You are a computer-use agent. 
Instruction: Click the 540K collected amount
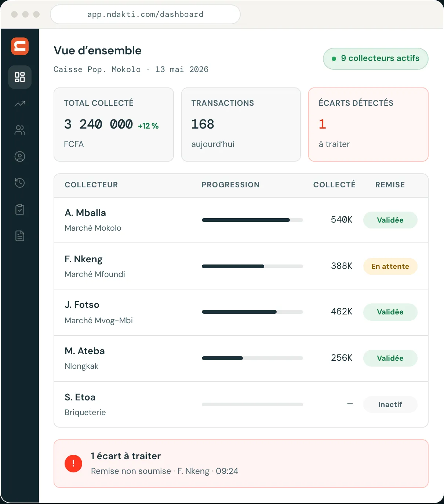point(342,220)
